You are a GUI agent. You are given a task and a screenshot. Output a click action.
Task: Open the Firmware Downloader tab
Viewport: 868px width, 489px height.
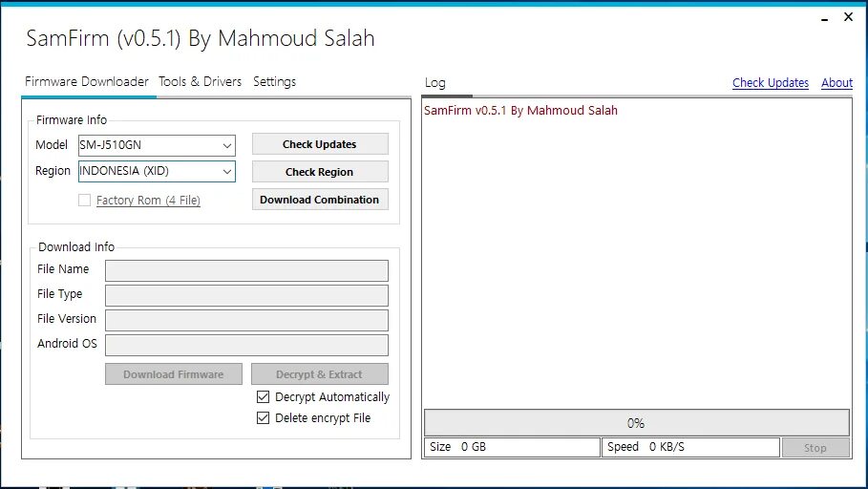87,81
